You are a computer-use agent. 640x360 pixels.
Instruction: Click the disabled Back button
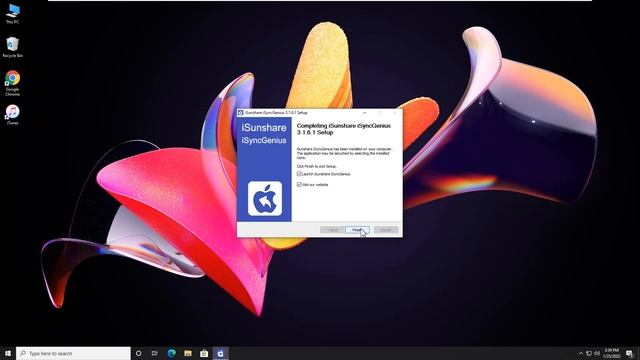(x=332, y=230)
